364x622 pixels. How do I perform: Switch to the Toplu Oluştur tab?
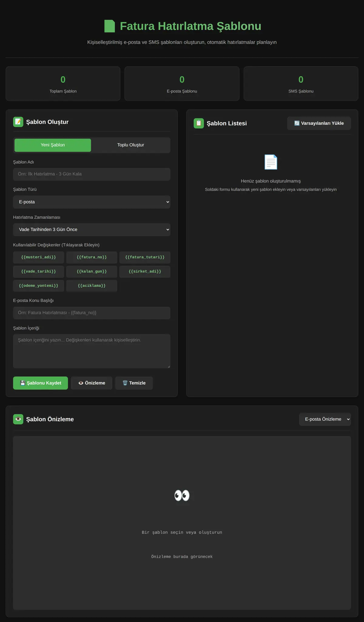pos(131,145)
